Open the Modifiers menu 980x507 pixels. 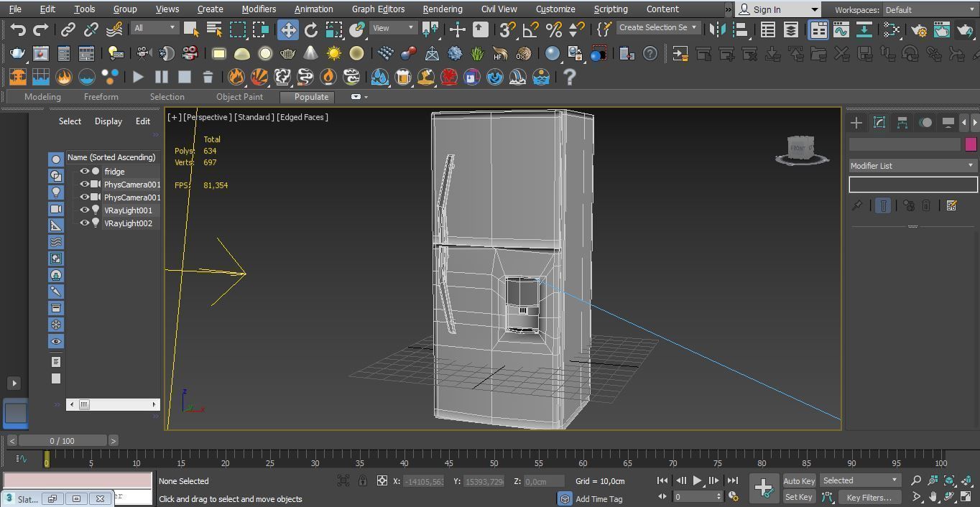(259, 9)
